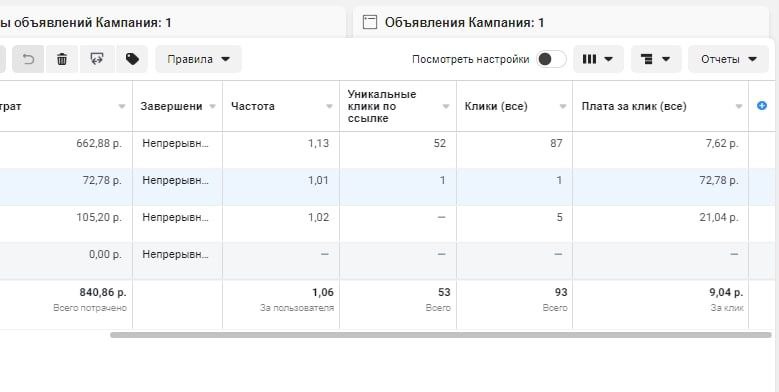
Task: Click the clicks value 87
Action: pyautogui.click(x=556, y=143)
